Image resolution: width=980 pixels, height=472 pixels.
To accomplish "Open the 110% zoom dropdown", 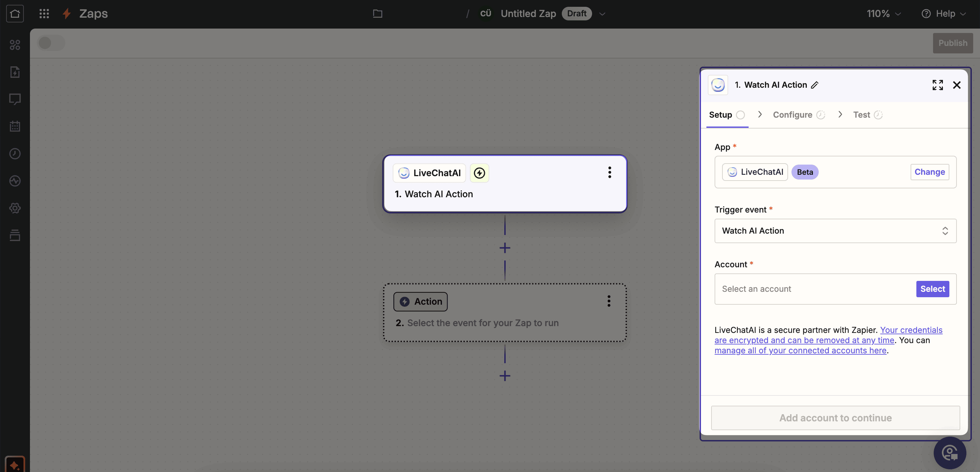I will (883, 14).
